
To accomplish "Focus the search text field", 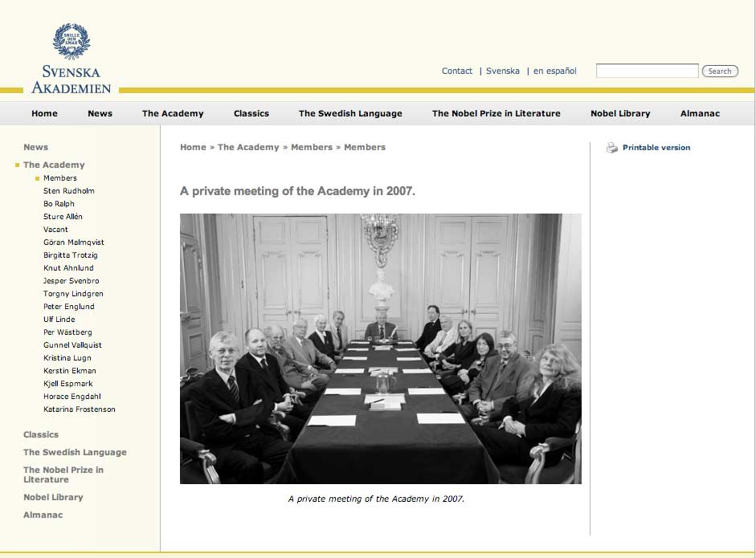I will [x=647, y=71].
